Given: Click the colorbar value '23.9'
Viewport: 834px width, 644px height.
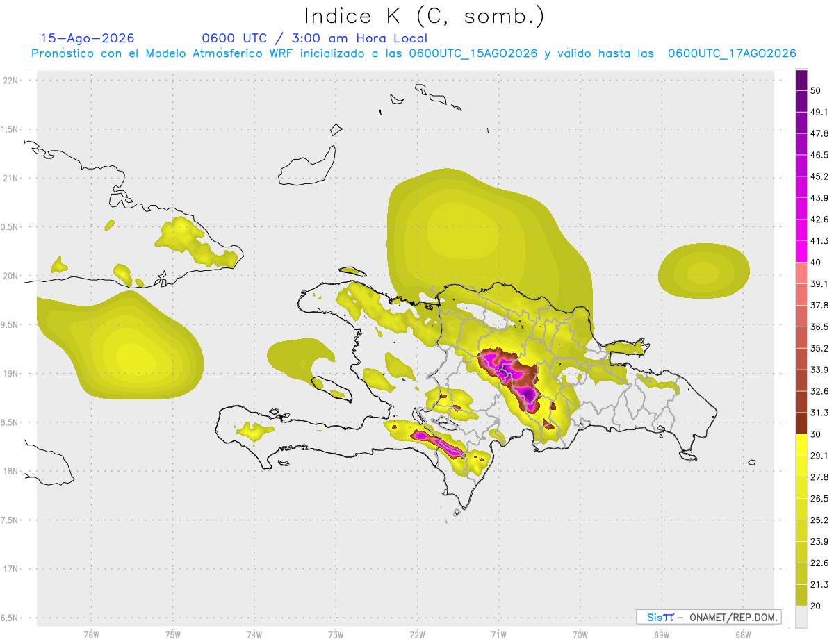Looking at the screenshot, I should tap(819, 541).
